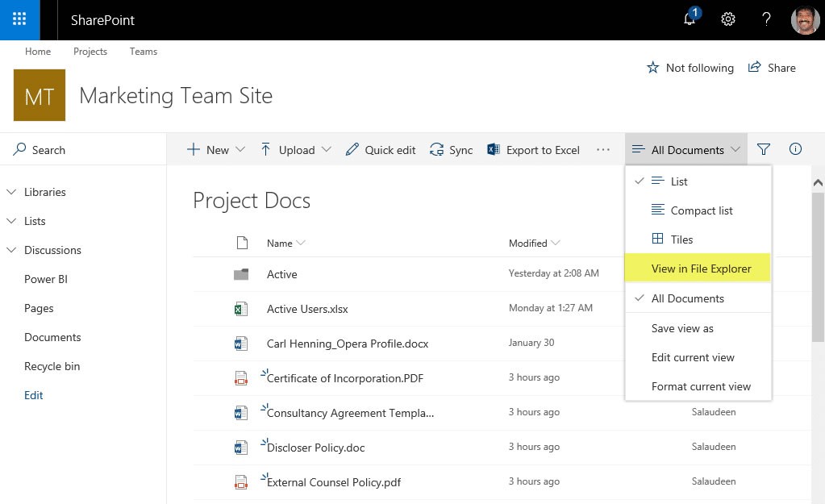The height and width of the screenshot is (504, 825).
Task: Click the Share button
Action: click(771, 68)
